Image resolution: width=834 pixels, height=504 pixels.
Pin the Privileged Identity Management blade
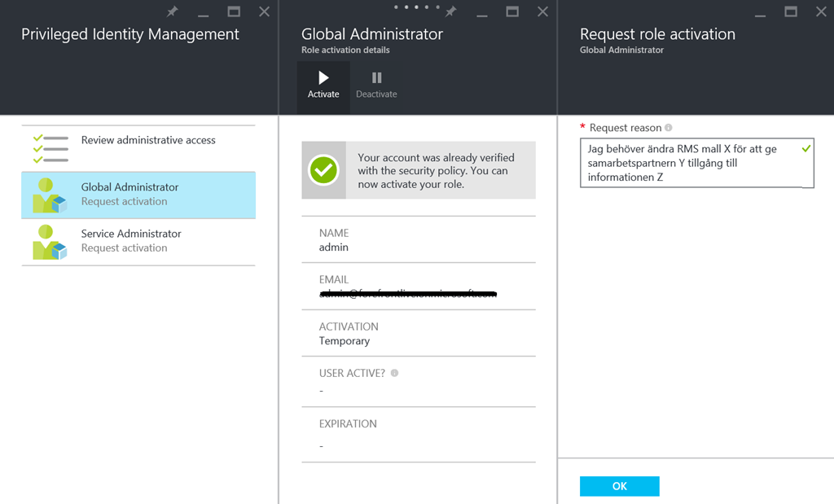tap(172, 12)
